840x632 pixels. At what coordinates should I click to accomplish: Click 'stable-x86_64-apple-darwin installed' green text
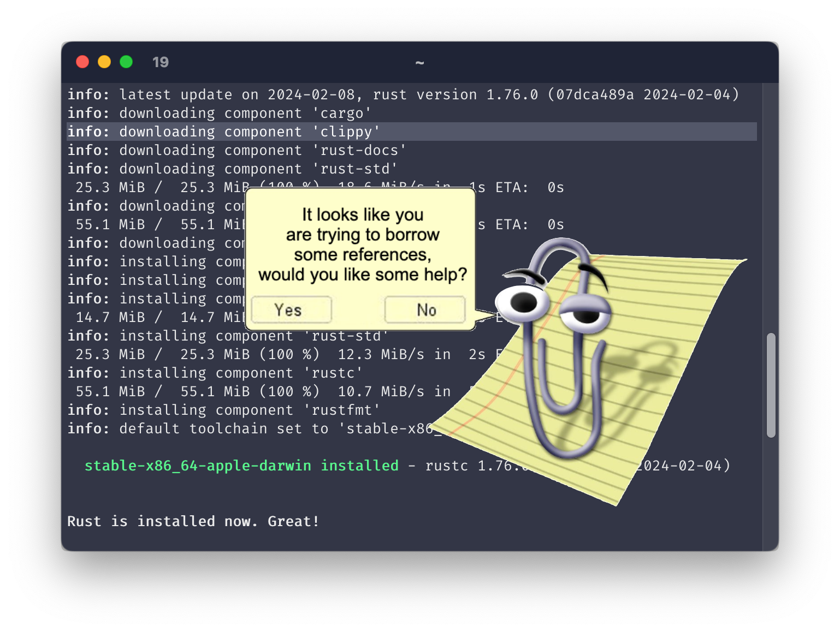242,466
